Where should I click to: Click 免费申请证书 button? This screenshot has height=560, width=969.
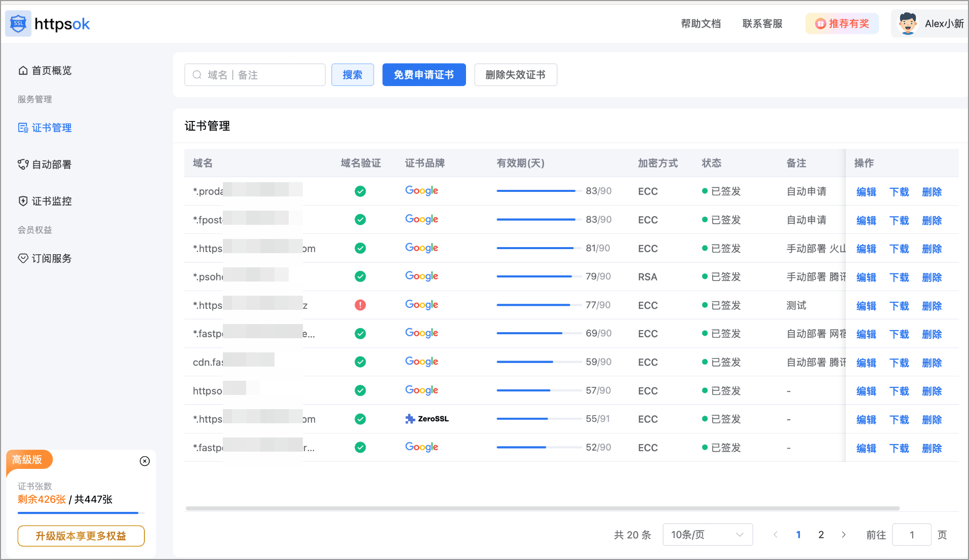tap(424, 75)
